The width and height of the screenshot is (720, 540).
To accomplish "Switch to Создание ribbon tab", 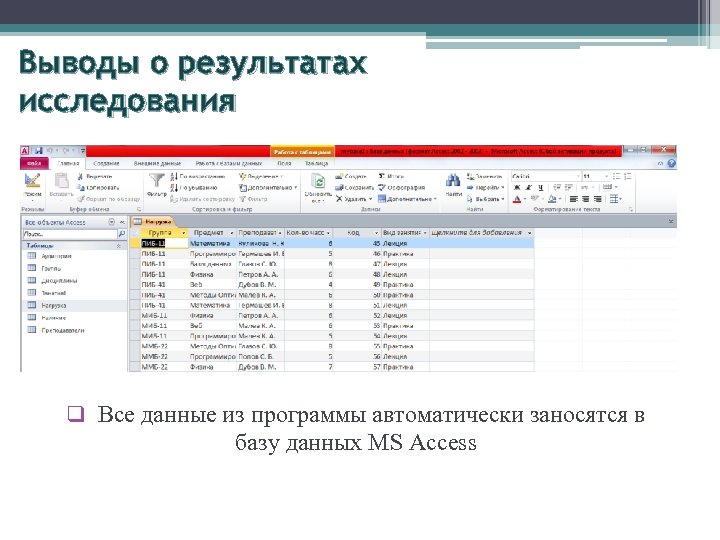I will tap(106, 163).
